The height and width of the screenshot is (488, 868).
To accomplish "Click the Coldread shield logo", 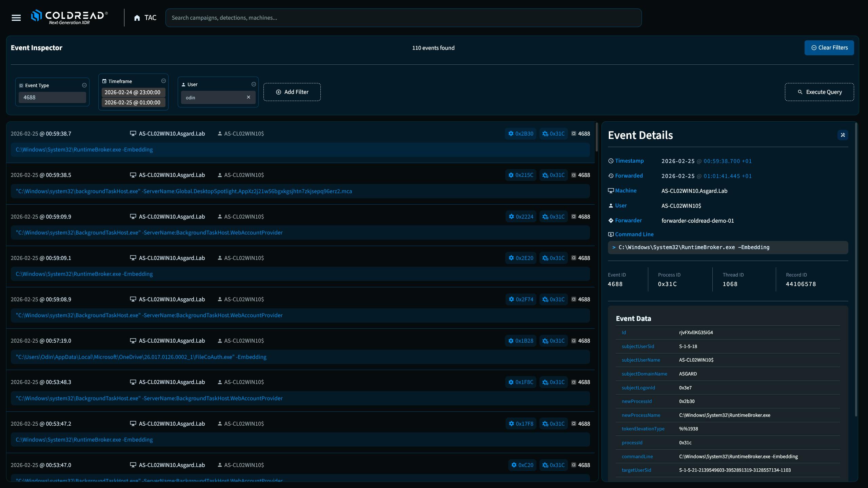I will (x=36, y=16).
